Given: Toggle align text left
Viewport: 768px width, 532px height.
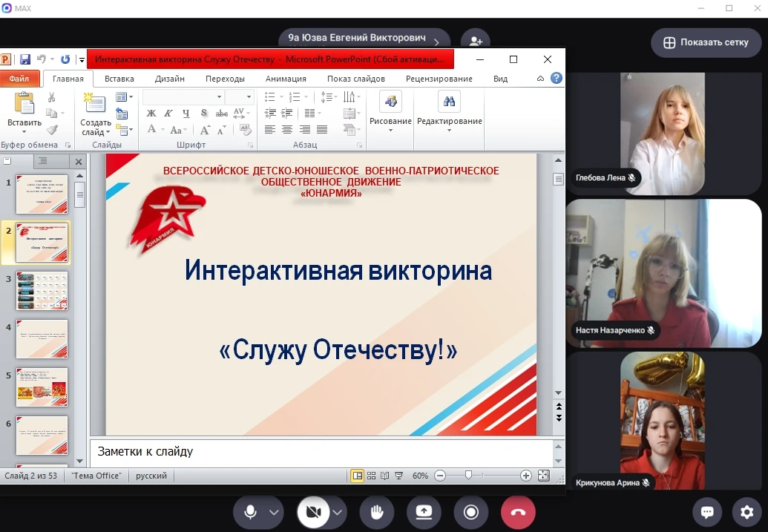Looking at the screenshot, I should click(270, 129).
